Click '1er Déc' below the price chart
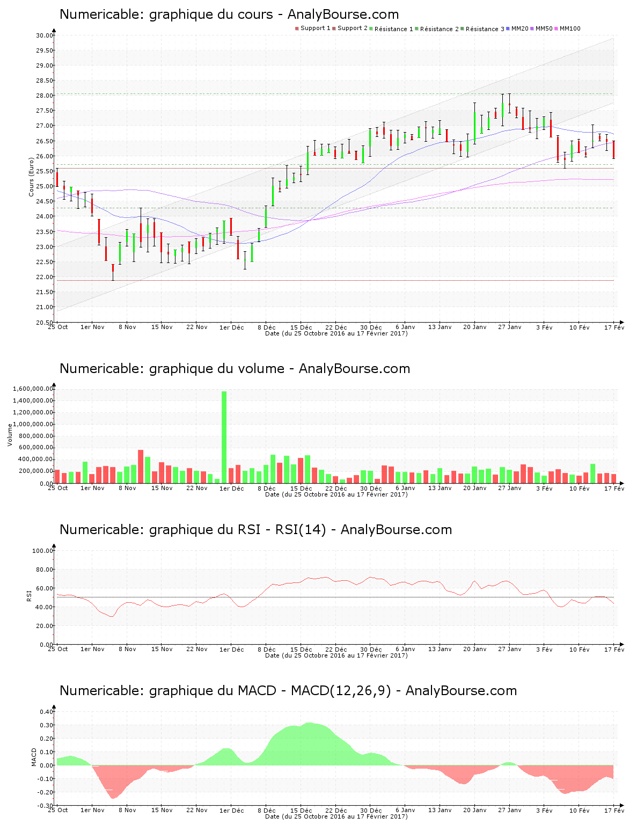Screen dimensions: 644x832 [232, 327]
